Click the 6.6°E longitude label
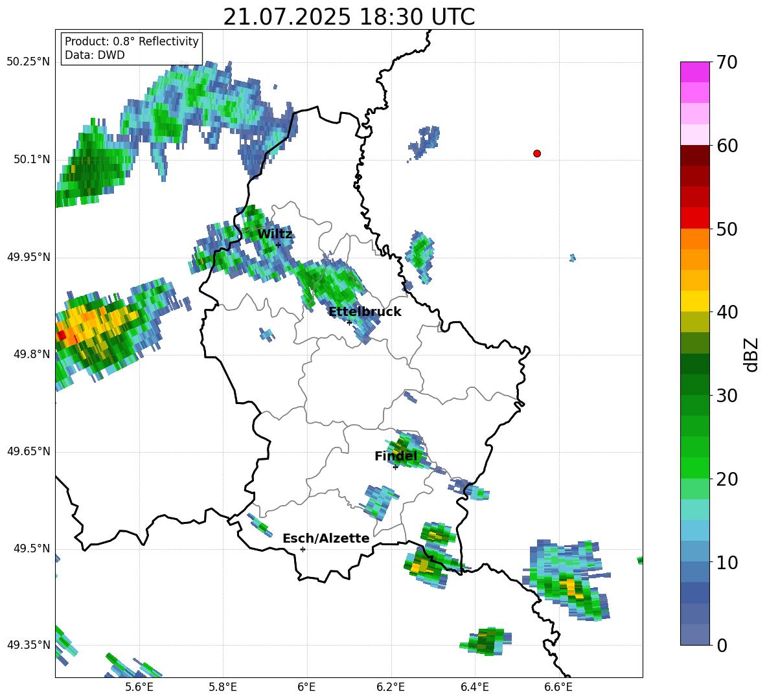767x700 pixels. coord(558,687)
